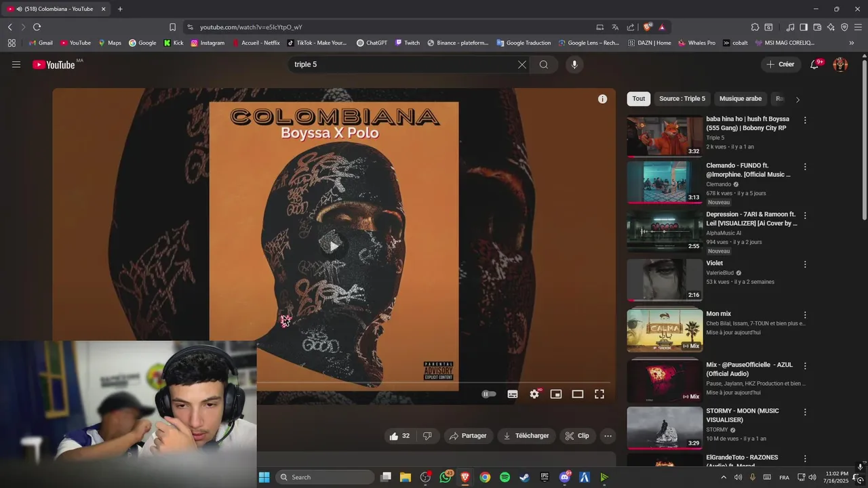This screenshot has width=868, height=488.
Task: Create a Clip of the video
Action: [x=577, y=436]
